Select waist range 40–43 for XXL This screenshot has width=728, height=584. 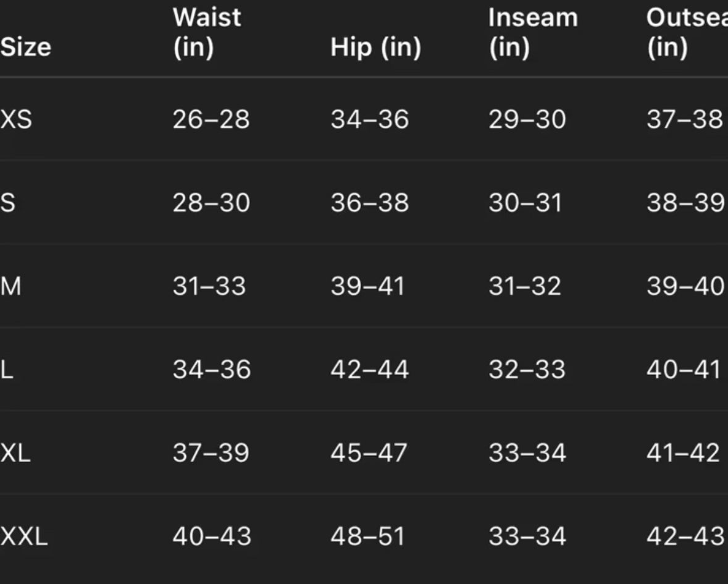212,536
